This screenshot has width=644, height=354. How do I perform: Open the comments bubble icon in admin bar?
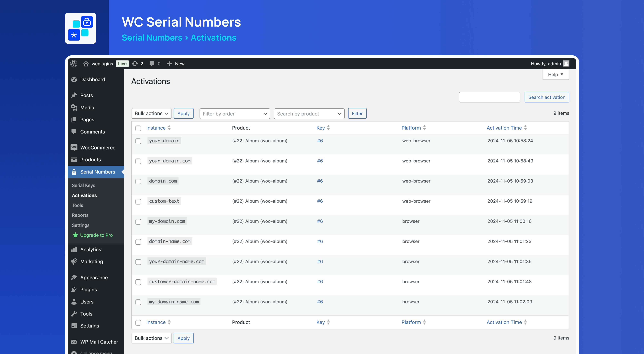pyautogui.click(x=152, y=64)
